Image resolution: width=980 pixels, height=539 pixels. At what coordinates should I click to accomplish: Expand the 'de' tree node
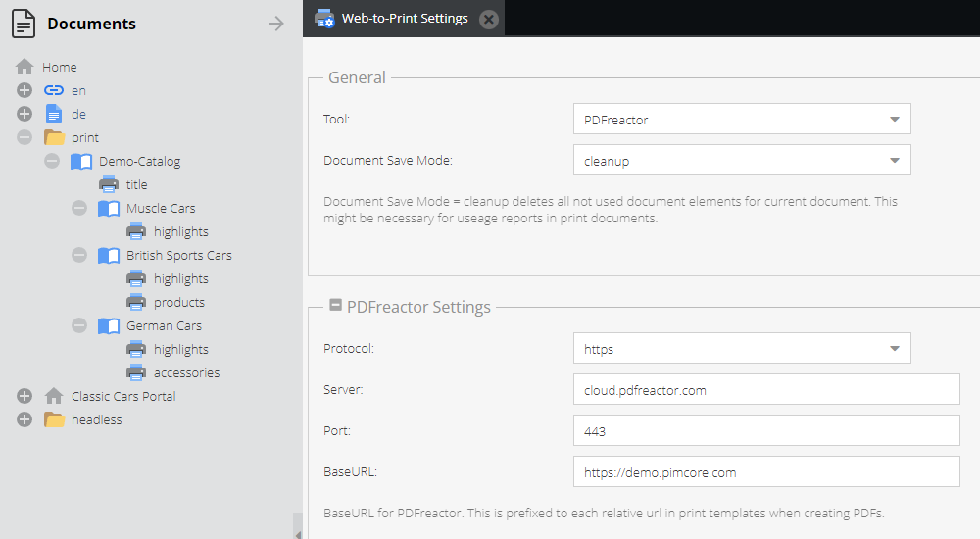coord(24,114)
